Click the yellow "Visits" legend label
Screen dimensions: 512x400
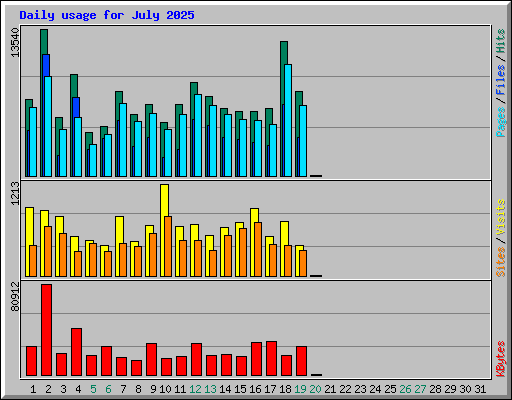tap(500, 218)
